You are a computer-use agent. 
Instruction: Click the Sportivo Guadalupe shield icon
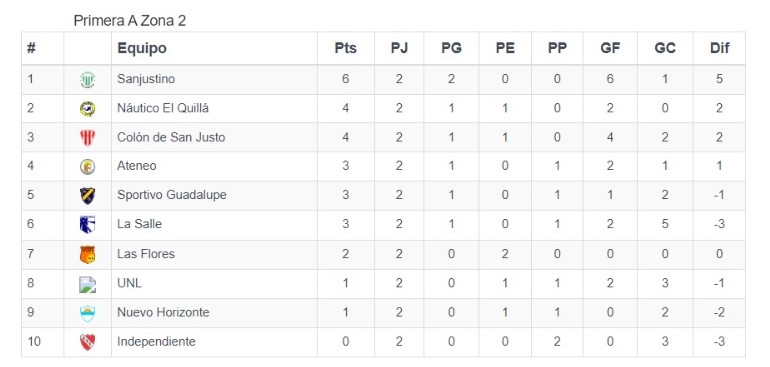(x=87, y=196)
